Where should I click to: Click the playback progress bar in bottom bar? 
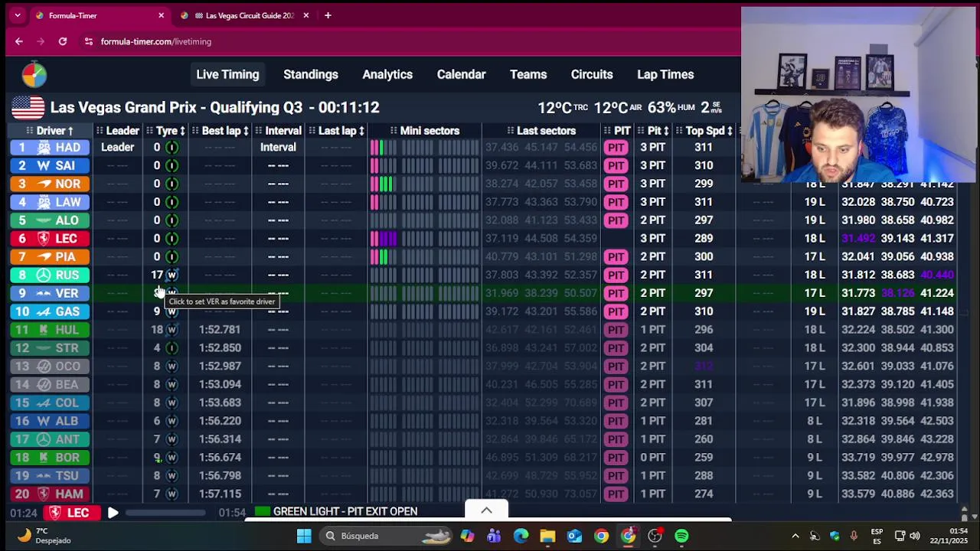tap(165, 513)
